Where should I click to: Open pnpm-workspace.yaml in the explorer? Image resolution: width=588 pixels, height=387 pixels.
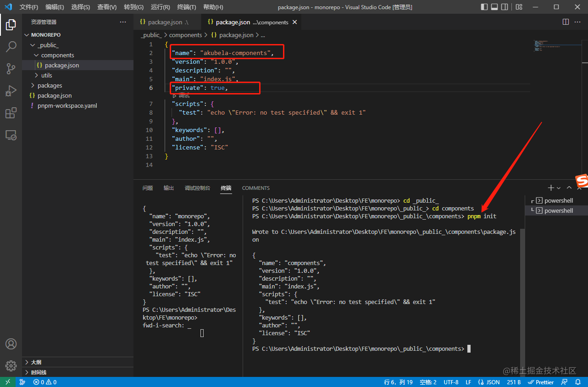(67, 105)
